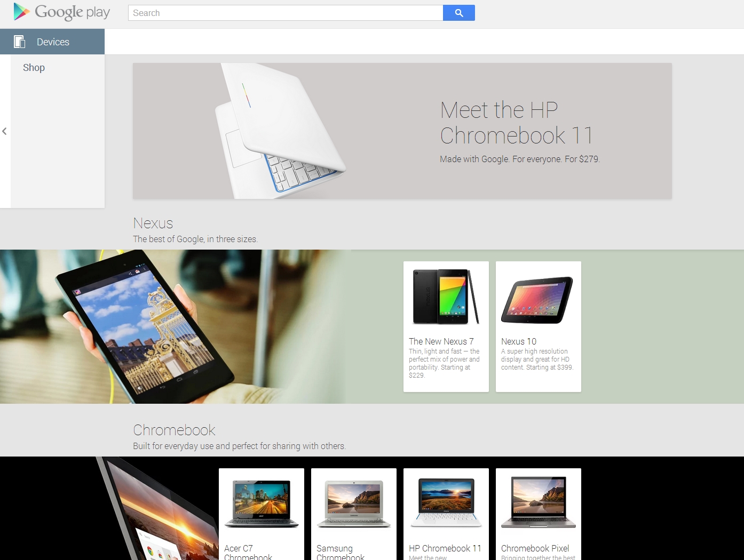Click the Chromebook section heading
This screenshot has height=560, width=744.
pos(174,430)
